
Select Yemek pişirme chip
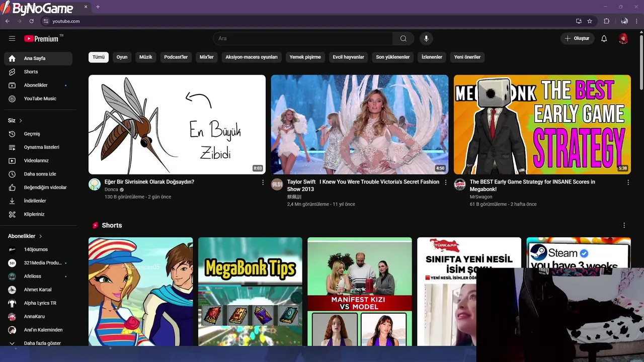click(x=305, y=57)
